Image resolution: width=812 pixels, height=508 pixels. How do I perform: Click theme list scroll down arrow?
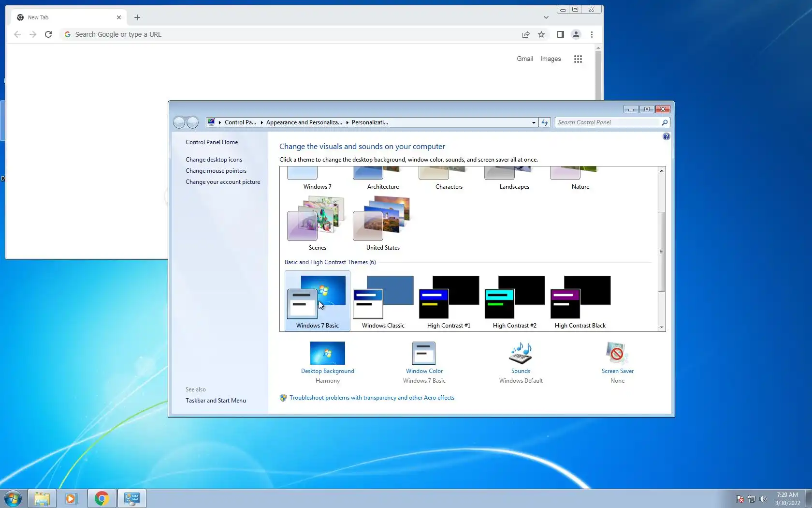point(661,327)
